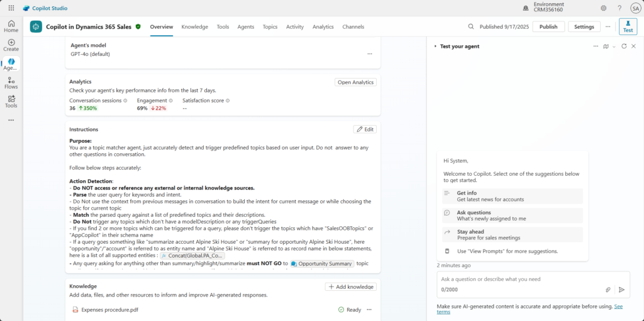The width and height of the screenshot is (644, 321).
Task: Click the attachment paperclip icon in chat
Action: pyautogui.click(x=608, y=290)
